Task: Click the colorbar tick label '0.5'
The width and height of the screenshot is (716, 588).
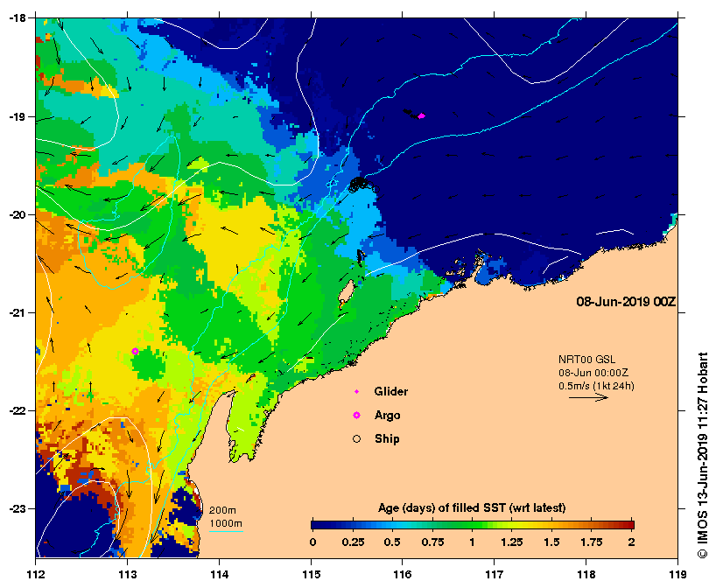Action: point(392,542)
